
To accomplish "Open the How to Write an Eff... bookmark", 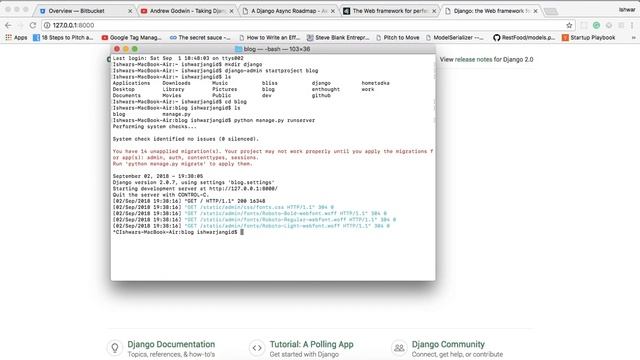I will (269, 38).
